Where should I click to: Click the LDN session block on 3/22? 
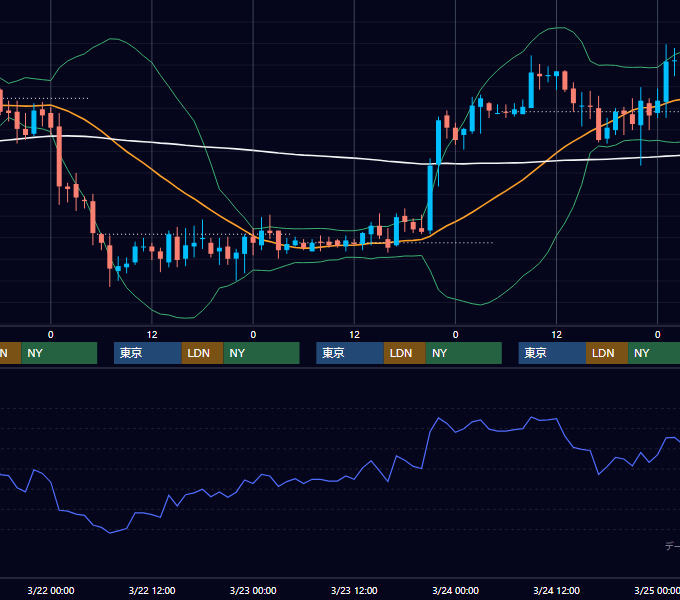[203, 353]
